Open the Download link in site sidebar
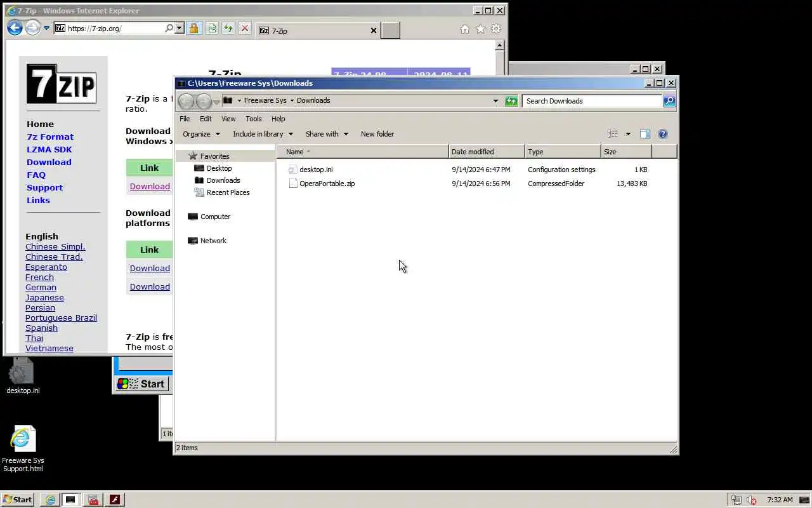The image size is (812, 508). (x=49, y=162)
